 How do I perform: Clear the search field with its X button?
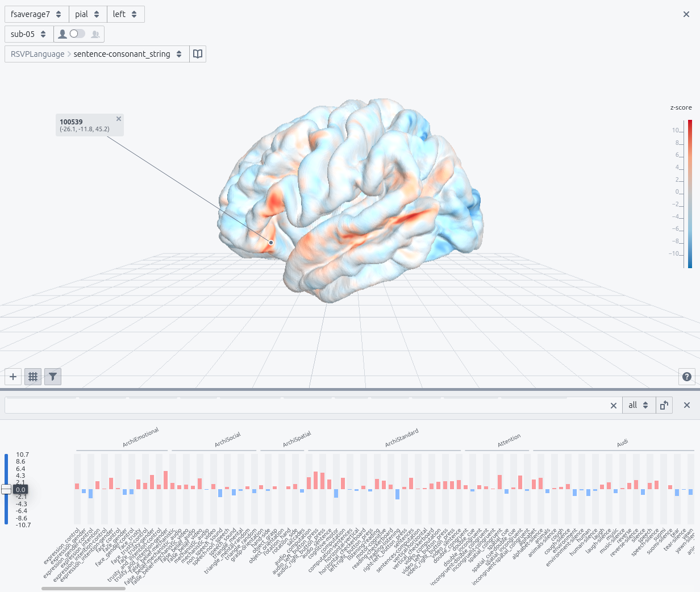point(613,405)
